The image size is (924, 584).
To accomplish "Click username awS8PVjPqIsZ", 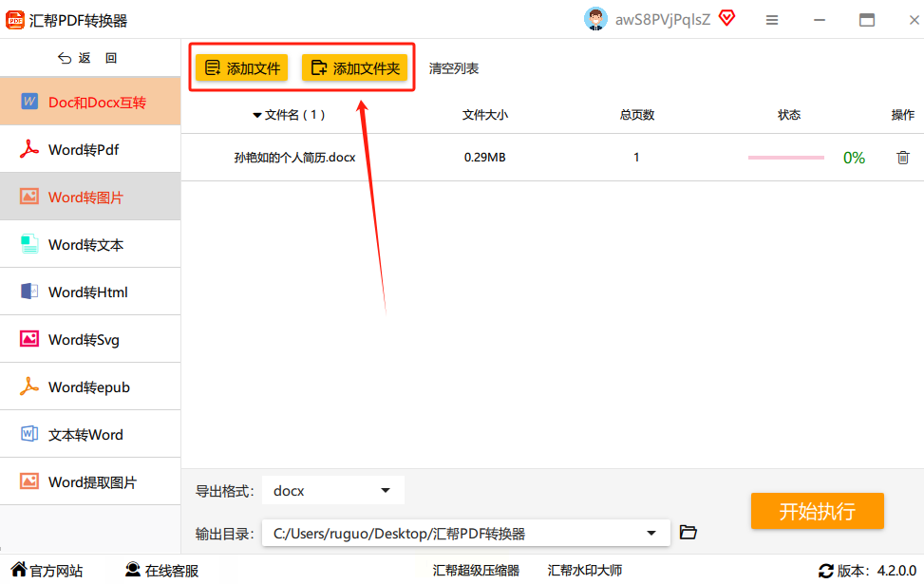I will click(662, 20).
